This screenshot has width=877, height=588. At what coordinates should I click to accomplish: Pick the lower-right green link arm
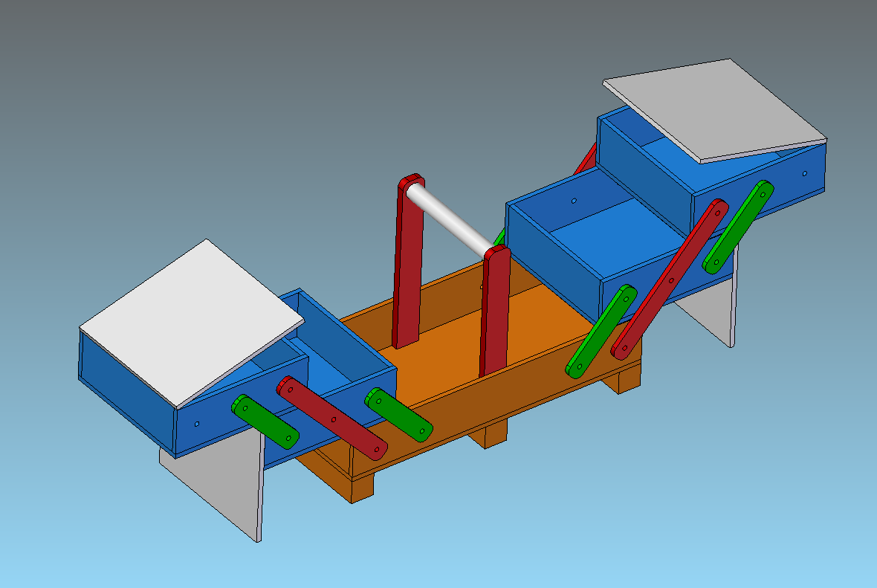(601, 330)
